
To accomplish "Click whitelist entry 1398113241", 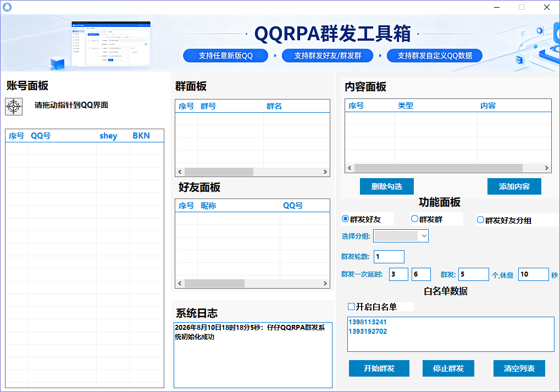I will pos(368,322).
